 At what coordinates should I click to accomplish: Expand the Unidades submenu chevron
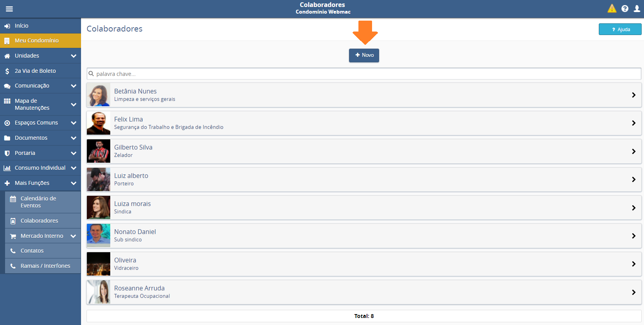point(73,56)
